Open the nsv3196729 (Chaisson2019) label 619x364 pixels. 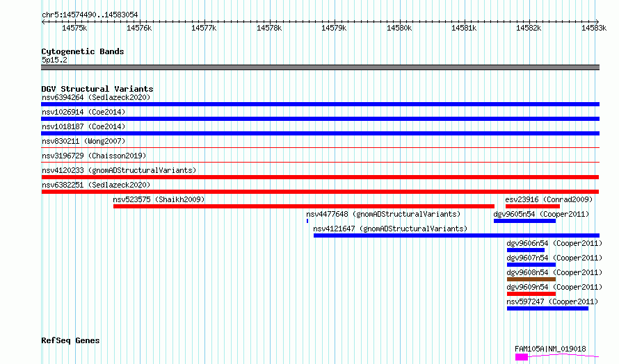click(94, 156)
